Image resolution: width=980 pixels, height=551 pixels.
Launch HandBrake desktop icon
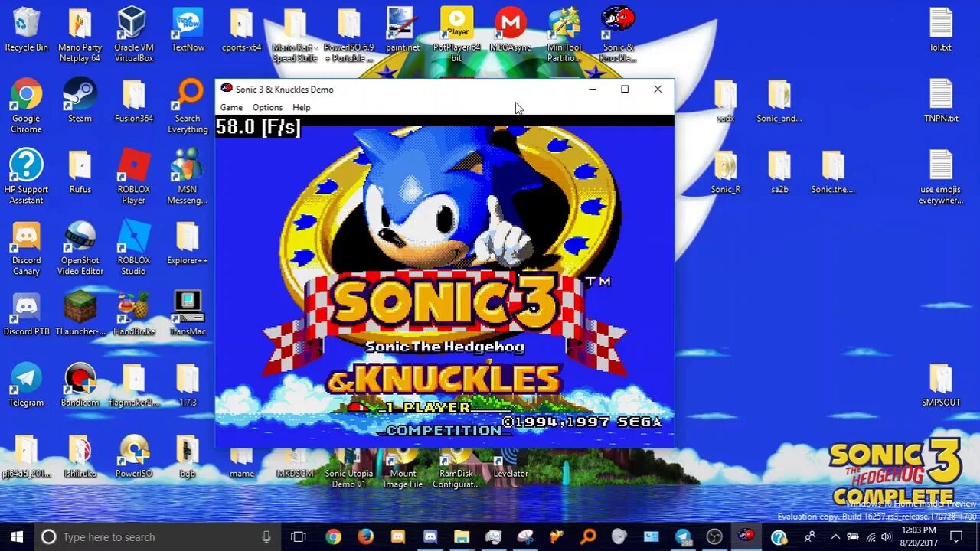click(x=133, y=315)
